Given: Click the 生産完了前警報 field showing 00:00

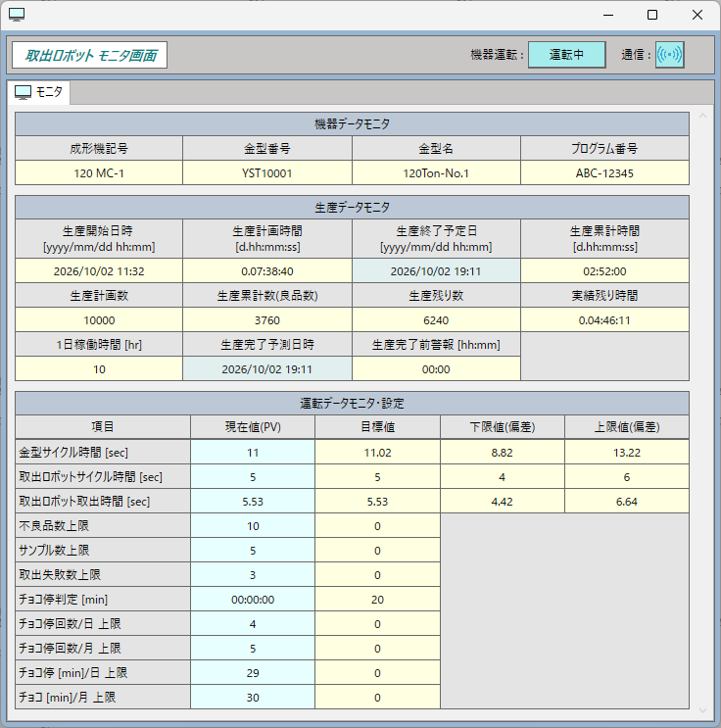Looking at the screenshot, I should coord(436,369).
